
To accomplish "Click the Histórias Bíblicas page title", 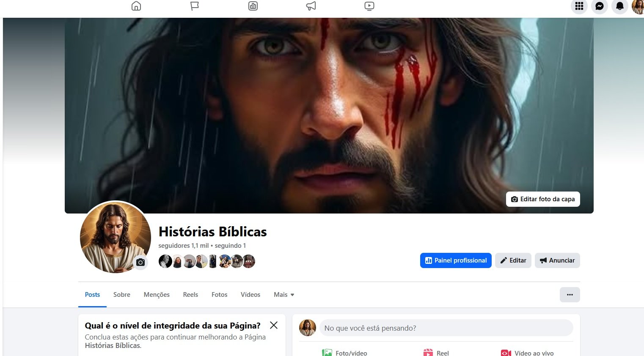I will pyautogui.click(x=213, y=232).
